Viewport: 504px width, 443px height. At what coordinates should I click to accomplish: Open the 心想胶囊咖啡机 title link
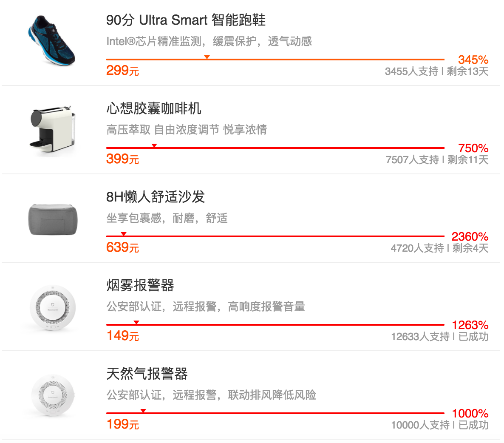[x=154, y=108]
